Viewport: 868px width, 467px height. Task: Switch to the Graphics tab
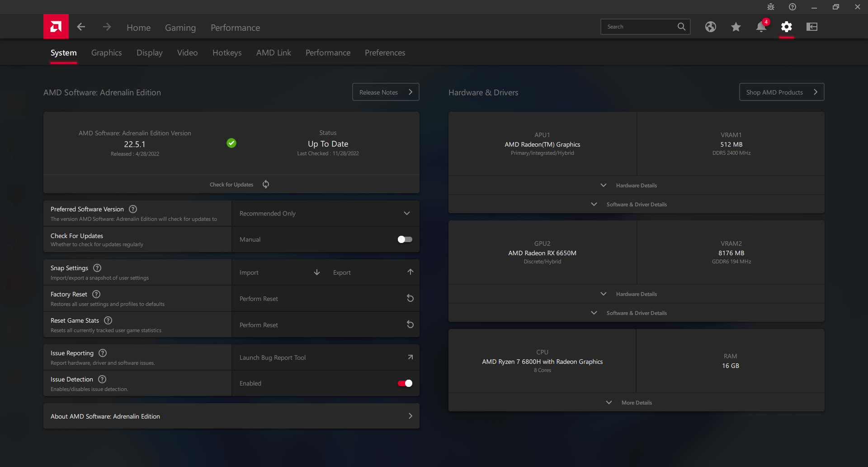(107, 53)
